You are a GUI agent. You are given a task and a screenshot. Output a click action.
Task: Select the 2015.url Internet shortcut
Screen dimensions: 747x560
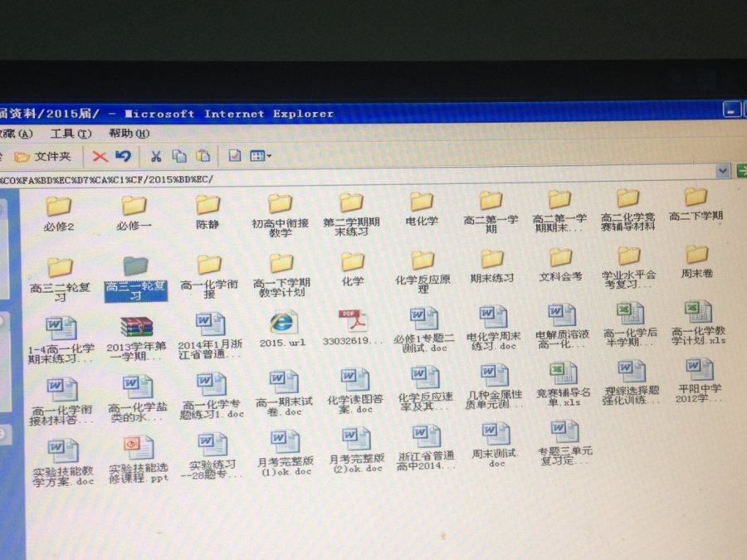pos(282,329)
